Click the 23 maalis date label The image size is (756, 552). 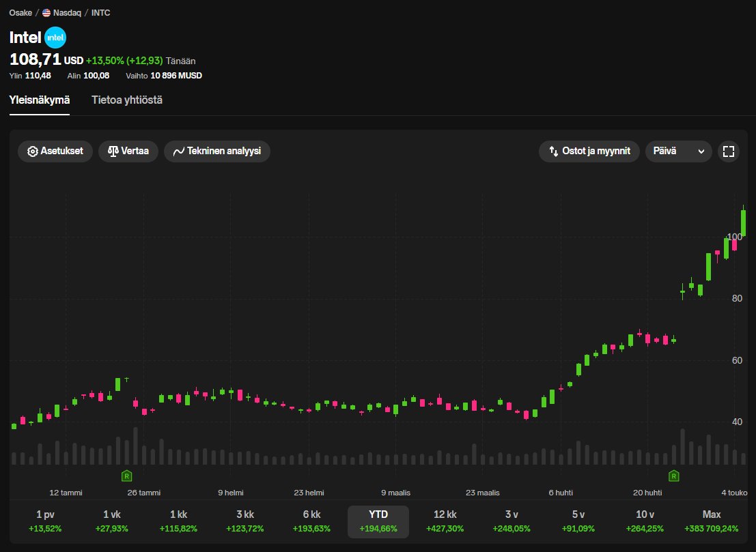pos(483,493)
